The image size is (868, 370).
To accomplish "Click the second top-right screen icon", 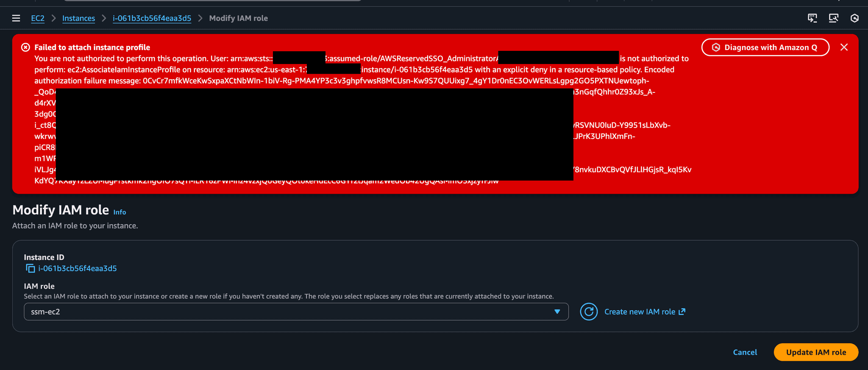I will 833,18.
